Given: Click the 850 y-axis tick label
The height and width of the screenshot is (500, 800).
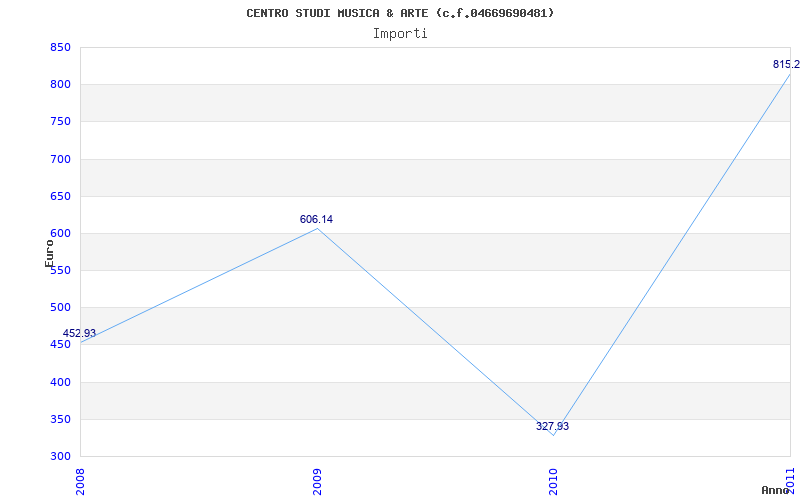Looking at the screenshot, I should pyautogui.click(x=60, y=47).
